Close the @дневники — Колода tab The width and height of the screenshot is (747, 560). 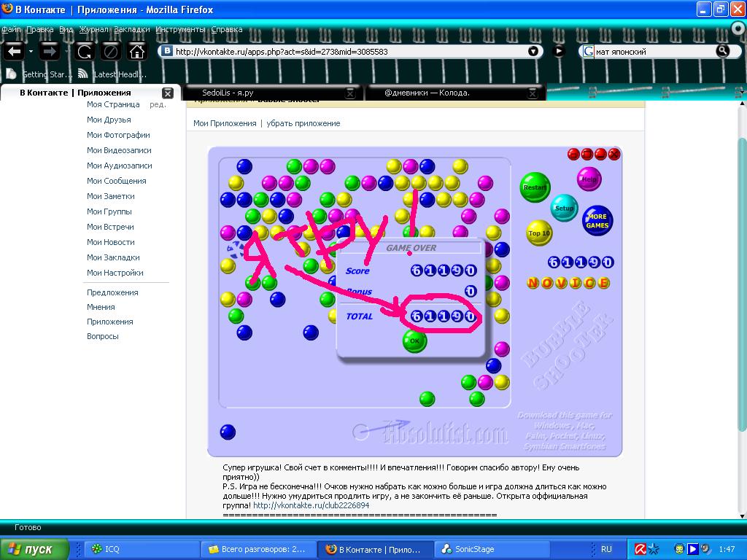click(533, 93)
